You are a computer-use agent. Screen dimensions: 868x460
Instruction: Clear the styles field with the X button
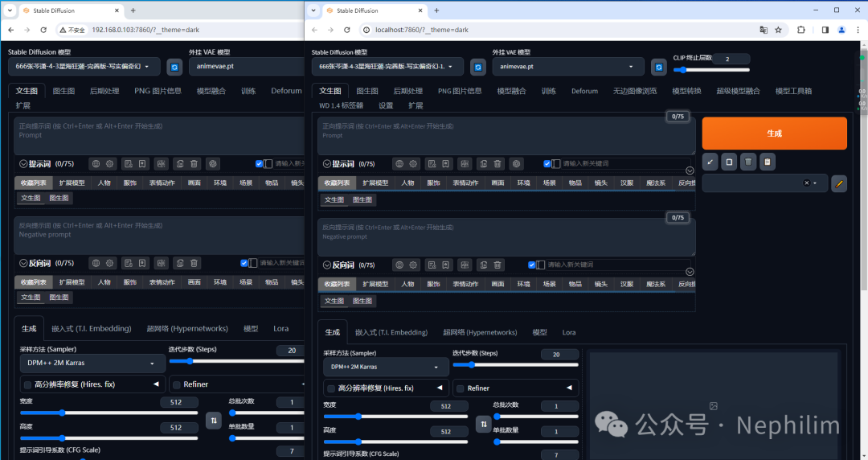[807, 183]
